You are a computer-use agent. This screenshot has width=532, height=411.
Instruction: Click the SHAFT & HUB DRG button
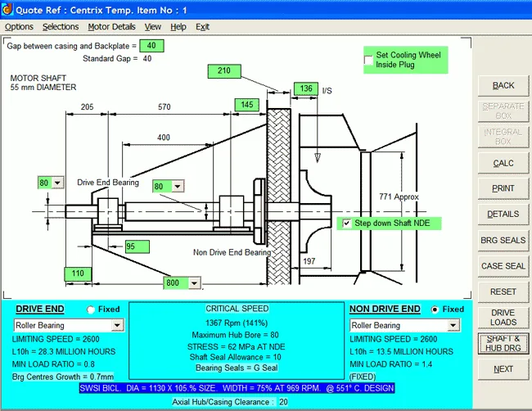(x=503, y=343)
